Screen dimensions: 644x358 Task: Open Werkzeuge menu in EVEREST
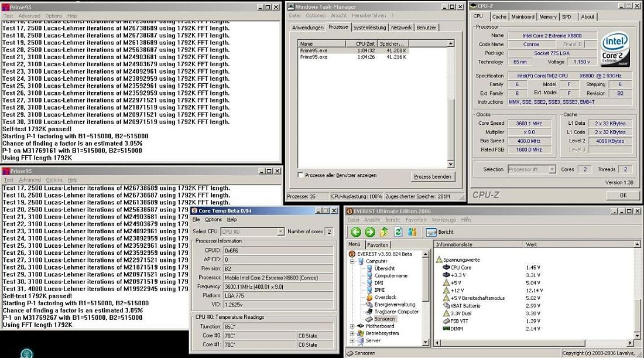tap(444, 220)
